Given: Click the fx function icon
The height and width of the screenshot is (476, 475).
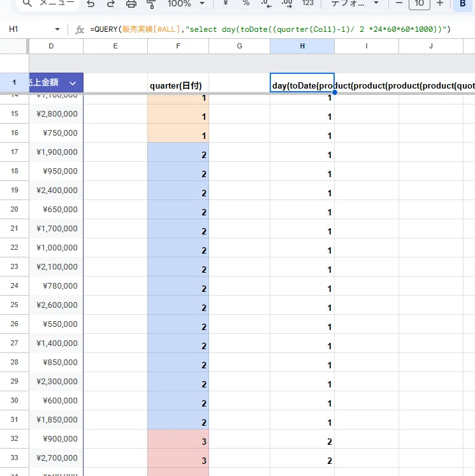Looking at the screenshot, I should point(80,29).
